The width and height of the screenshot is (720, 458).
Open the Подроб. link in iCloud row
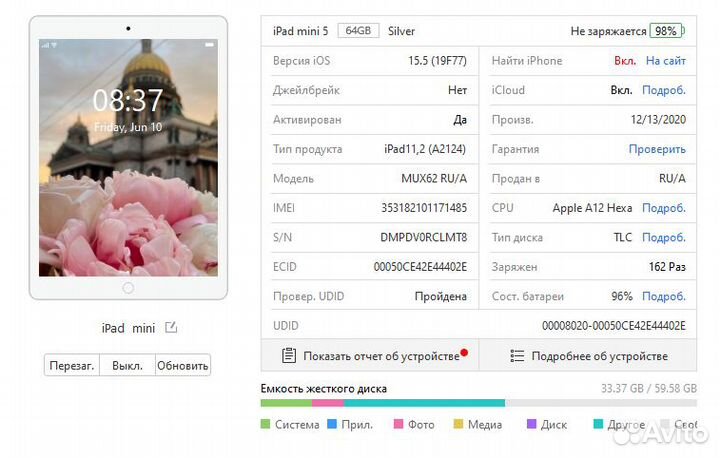pos(664,90)
